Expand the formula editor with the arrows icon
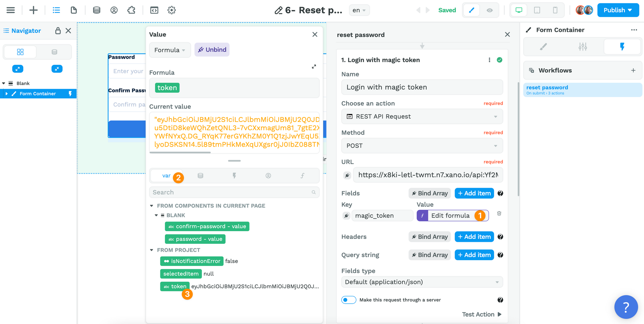 [314, 67]
